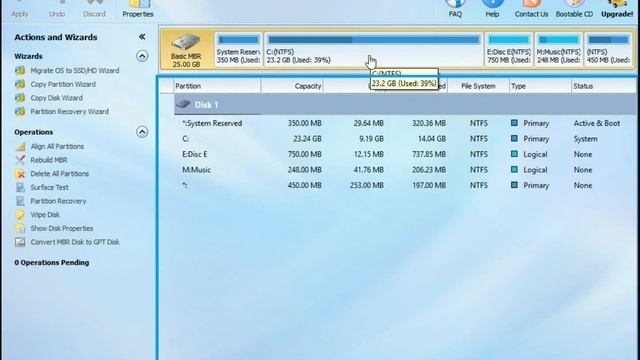Click the Migrate OS to SSD/HD Wizard icon
640x360 pixels.
pyautogui.click(x=20, y=71)
